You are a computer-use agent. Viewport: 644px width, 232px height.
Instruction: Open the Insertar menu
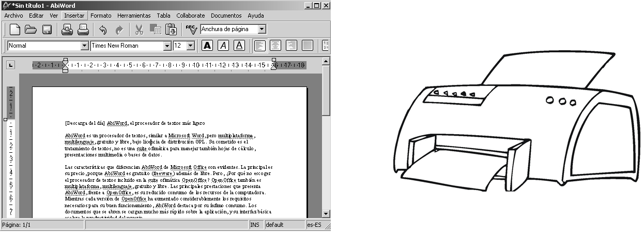(x=74, y=16)
